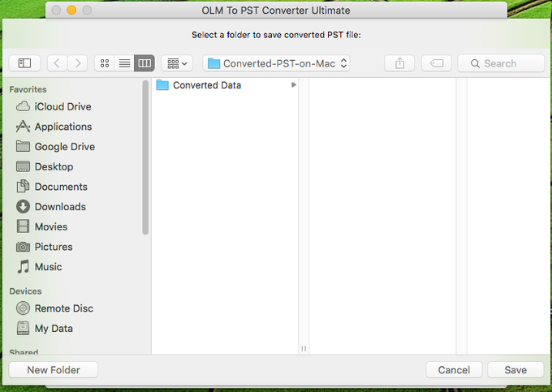Click the Save button
Viewport: 552px width, 392px height.
click(515, 370)
